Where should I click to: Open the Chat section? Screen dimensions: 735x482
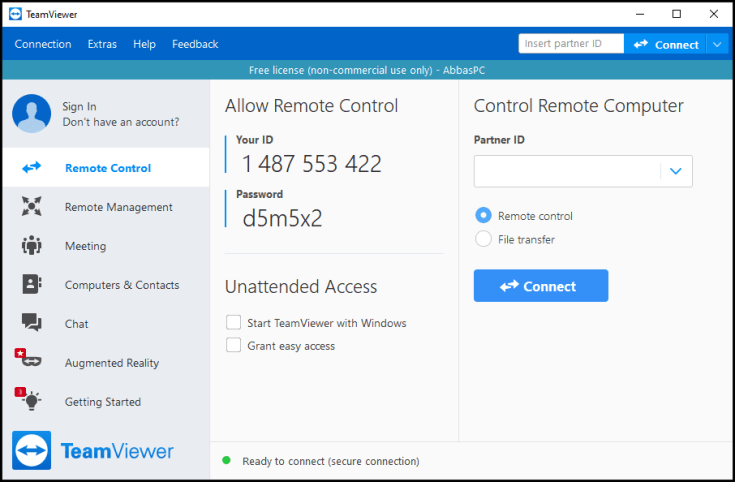pyautogui.click(x=106, y=324)
